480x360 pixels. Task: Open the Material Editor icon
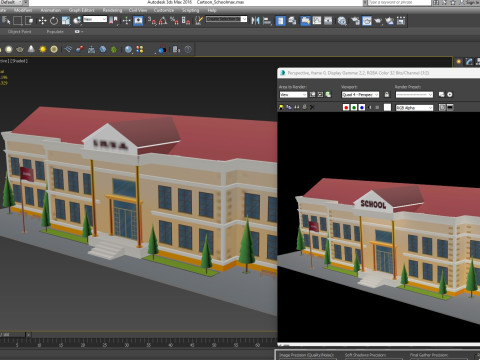pos(342,21)
